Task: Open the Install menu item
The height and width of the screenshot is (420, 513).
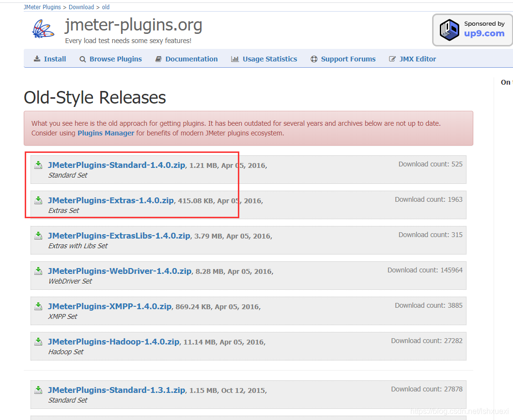Action: pyautogui.click(x=55, y=59)
